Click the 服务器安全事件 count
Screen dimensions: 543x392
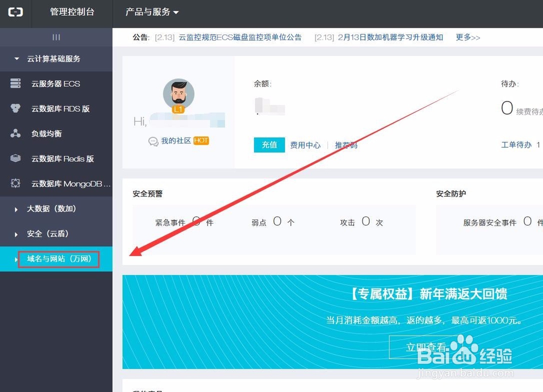click(x=527, y=221)
